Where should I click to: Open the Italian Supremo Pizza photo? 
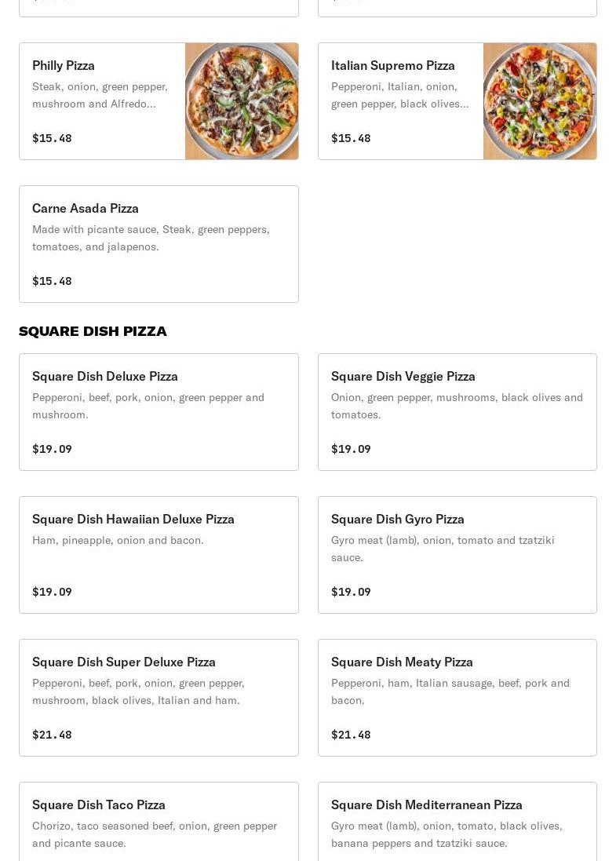coord(540,101)
